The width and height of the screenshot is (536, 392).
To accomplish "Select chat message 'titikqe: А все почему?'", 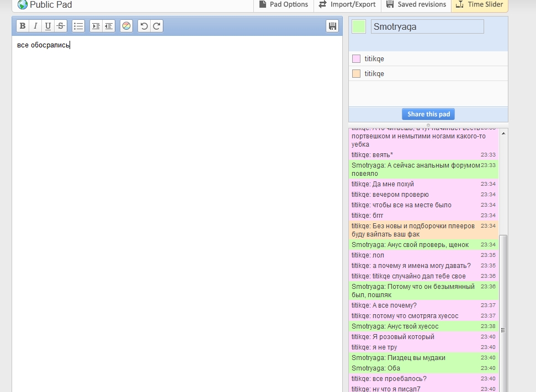I will [423, 305].
